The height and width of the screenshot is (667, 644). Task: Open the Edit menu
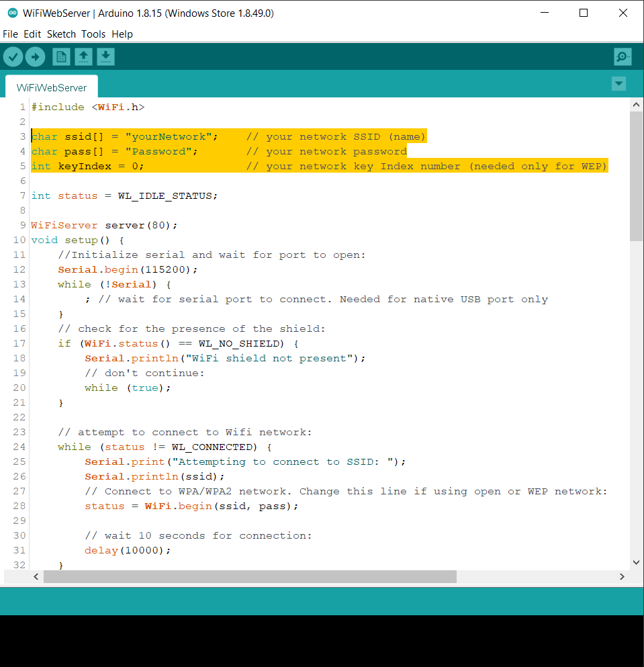(x=32, y=34)
